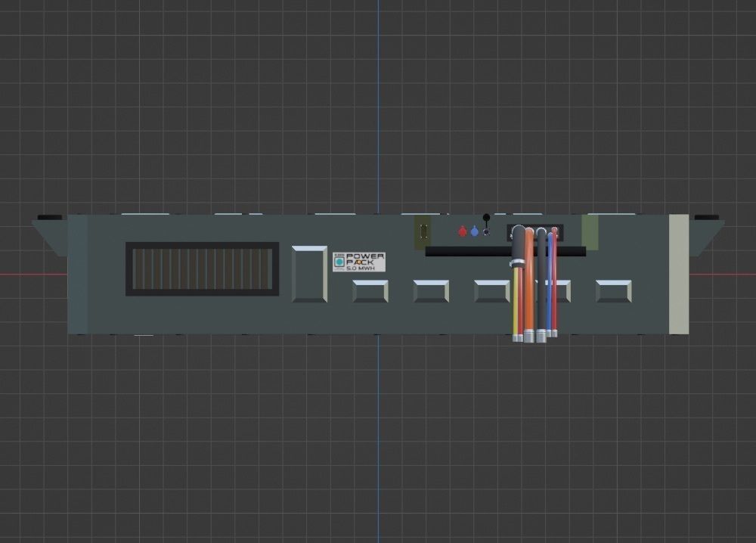Screen dimensions: 756x543
Task: Select the large ribbed vent grille
Action: (203, 269)
